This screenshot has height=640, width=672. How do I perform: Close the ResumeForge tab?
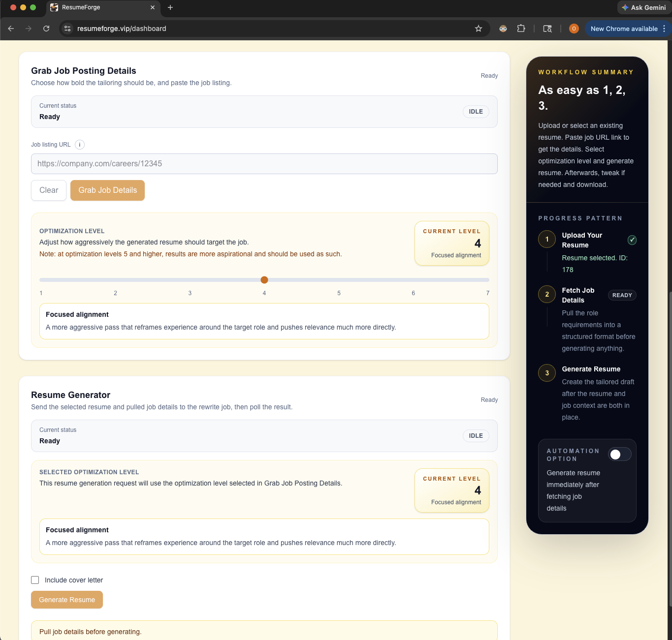tap(153, 7)
